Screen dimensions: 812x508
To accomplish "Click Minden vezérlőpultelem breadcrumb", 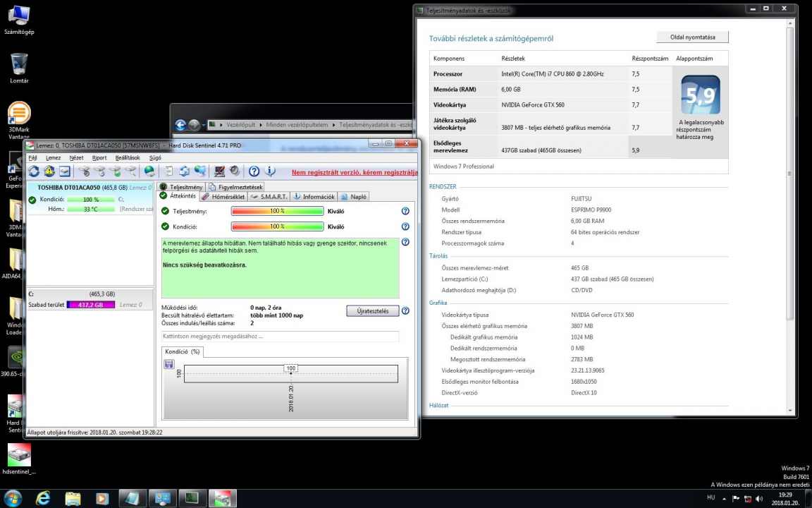I will click(297, 125).
